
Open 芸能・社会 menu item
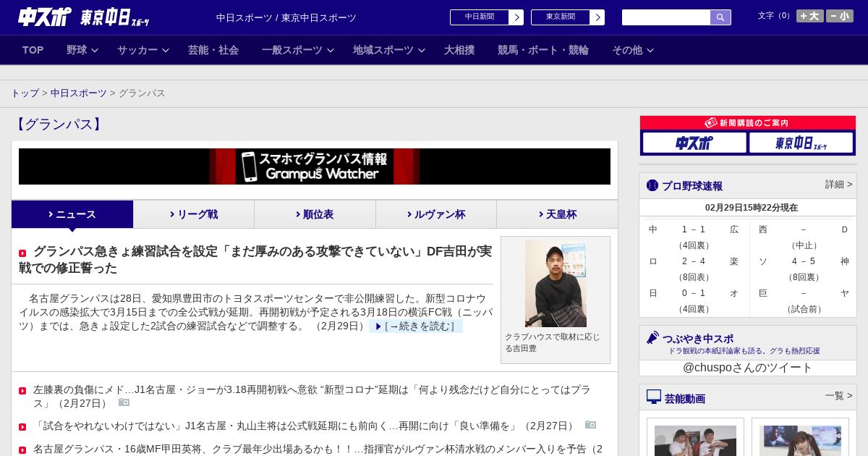pos(213,50)
